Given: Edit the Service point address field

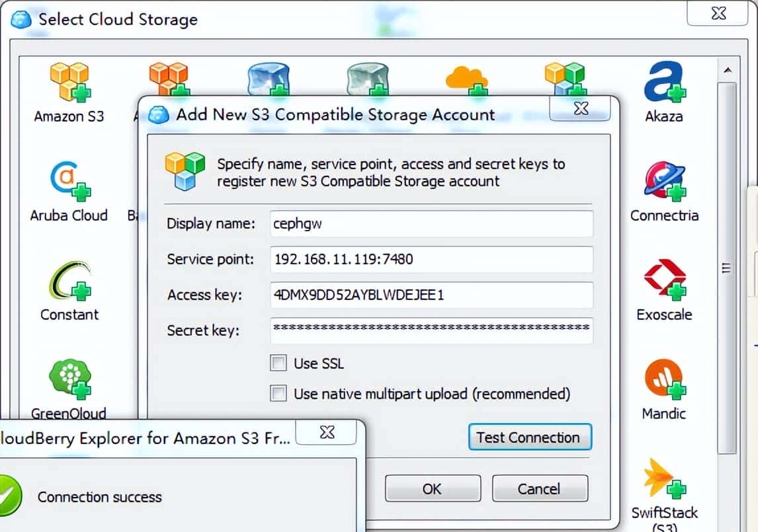Looking at the screenshot, I should pos(431,260).
